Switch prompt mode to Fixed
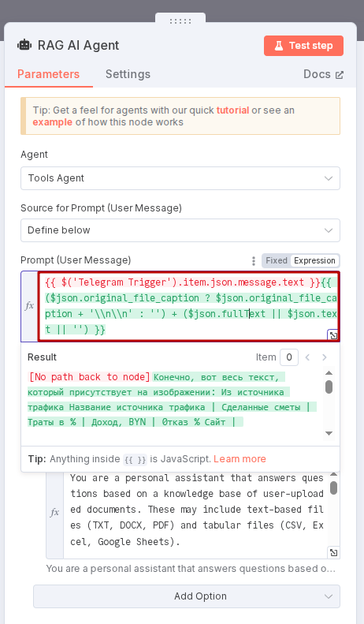This screenshot has width=364, height=624. 277,260
